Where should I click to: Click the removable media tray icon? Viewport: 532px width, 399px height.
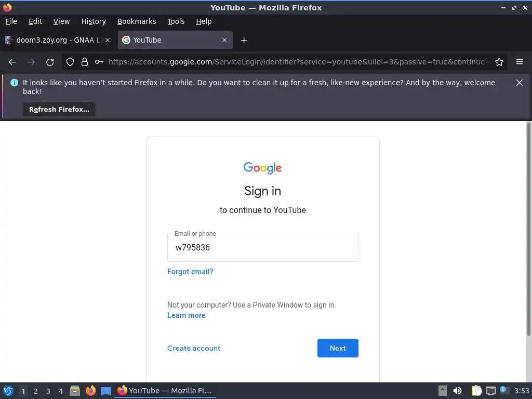pos(443,391)
